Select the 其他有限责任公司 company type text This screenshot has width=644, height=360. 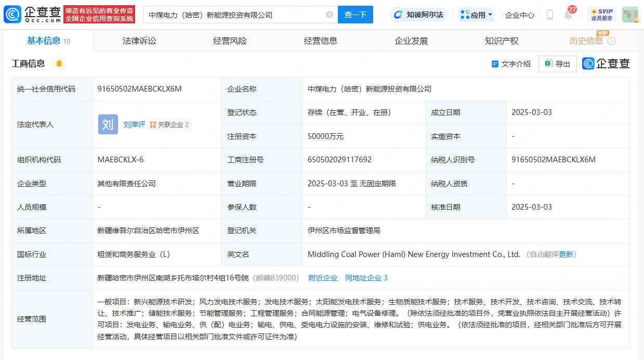coord(126,184)
